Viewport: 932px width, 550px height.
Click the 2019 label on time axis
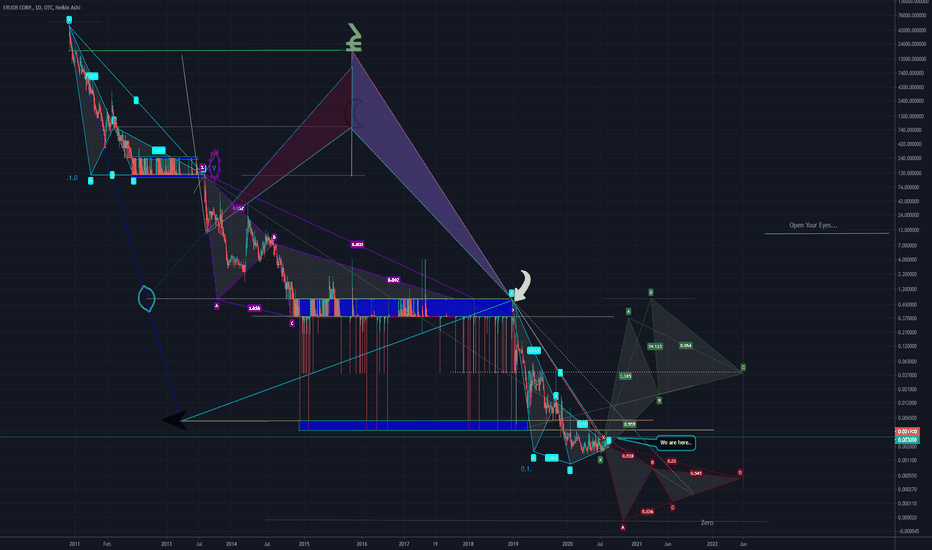tap(512, 543)
